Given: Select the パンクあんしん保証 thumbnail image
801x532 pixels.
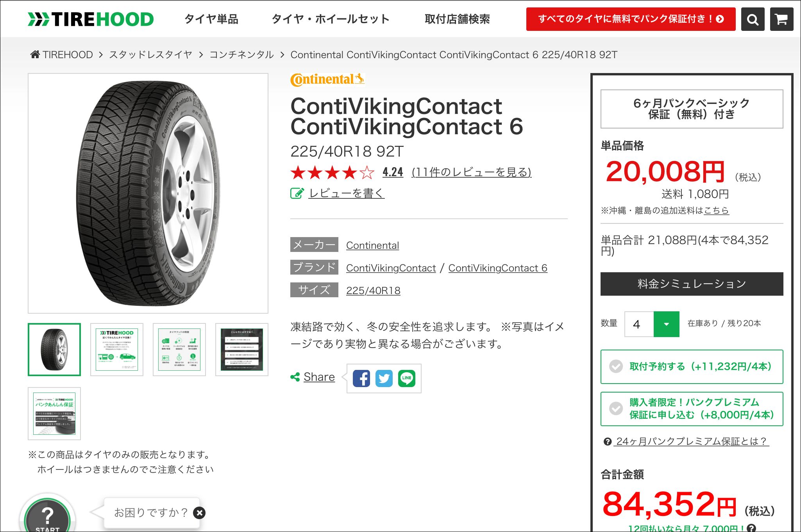Looking at the screenshot, I should point(54,414).
